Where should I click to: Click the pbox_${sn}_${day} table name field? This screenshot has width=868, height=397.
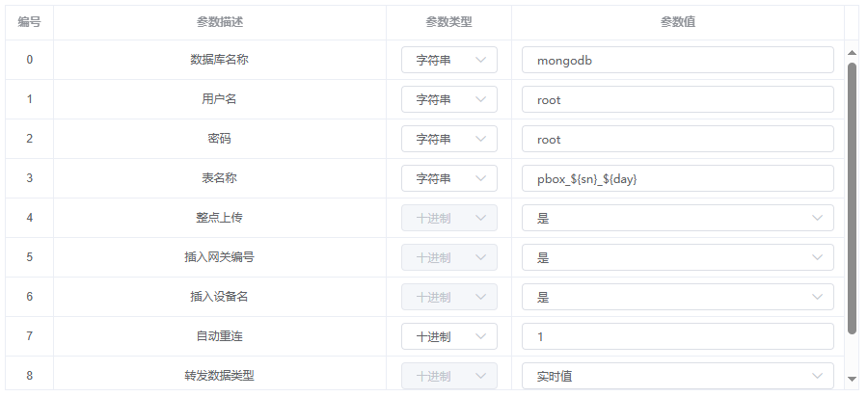[x=678, y=178]
